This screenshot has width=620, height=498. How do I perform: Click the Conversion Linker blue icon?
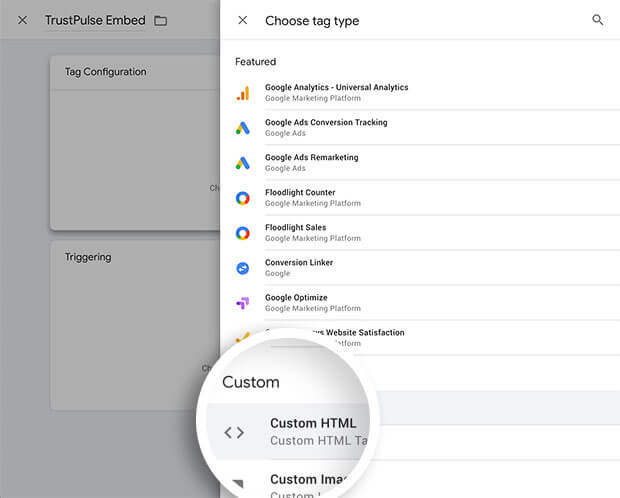pyautogui.click(x=243, y=268)
